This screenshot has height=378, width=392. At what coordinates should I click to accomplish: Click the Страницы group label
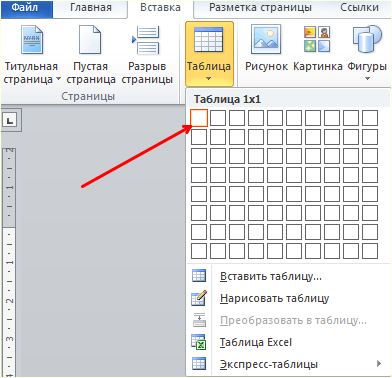[88, 96]
